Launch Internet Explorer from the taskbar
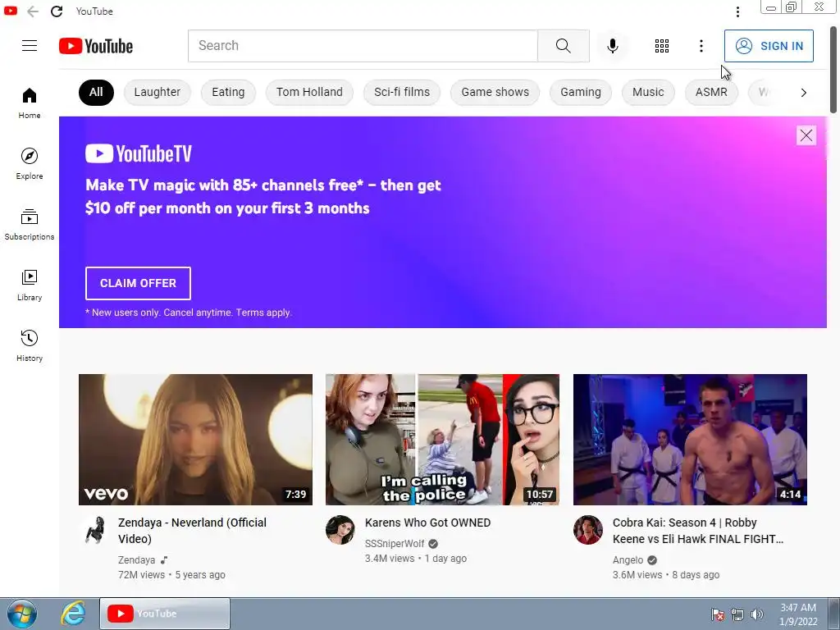This screenshot has width=840, height=630. point(73,614)
